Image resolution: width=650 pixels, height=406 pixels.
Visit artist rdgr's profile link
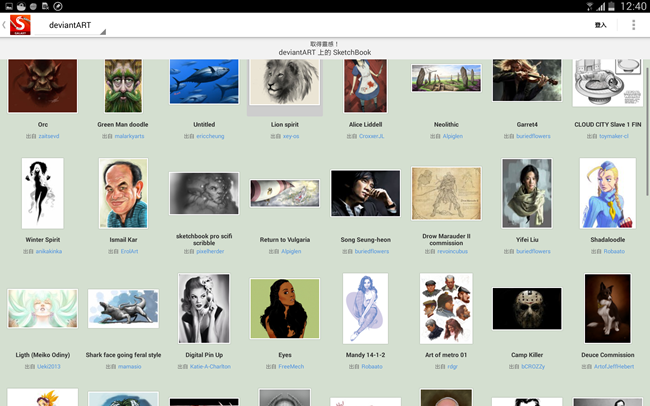pos(452,367)
